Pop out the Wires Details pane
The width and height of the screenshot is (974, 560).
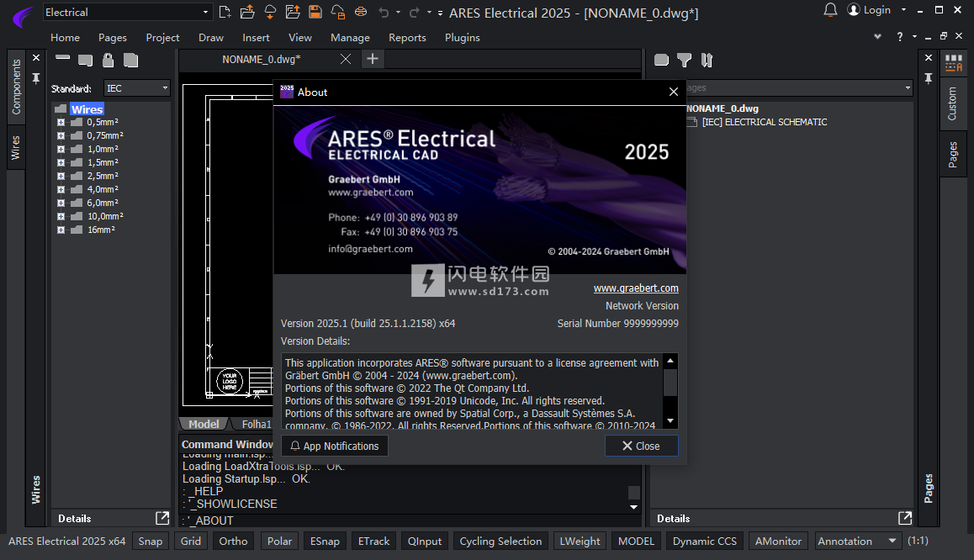pos(162,518)
